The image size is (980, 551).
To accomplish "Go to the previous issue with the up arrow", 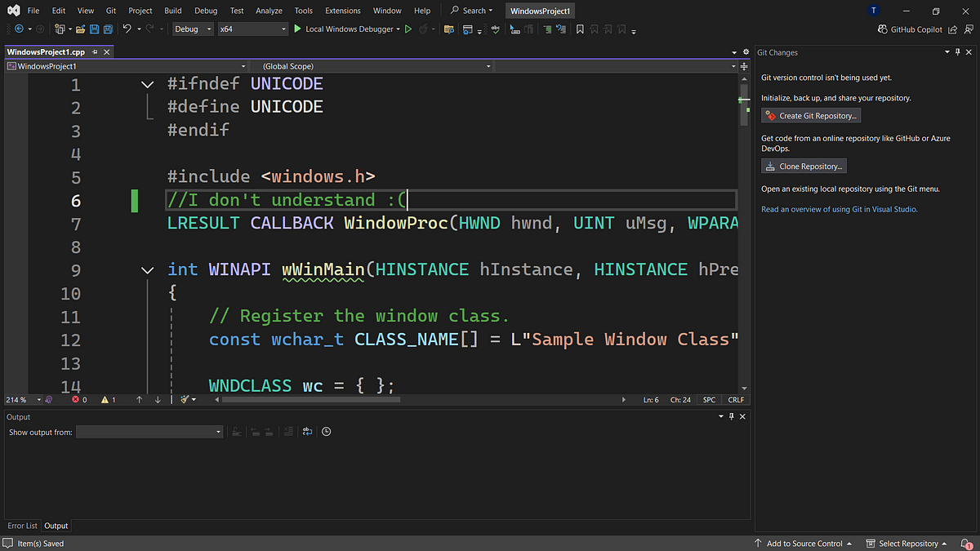I will (x=140, y=400).
